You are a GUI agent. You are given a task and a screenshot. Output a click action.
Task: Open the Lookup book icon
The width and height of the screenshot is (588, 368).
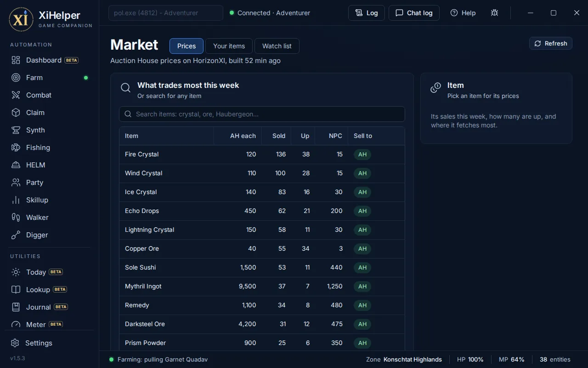point(16,290)
